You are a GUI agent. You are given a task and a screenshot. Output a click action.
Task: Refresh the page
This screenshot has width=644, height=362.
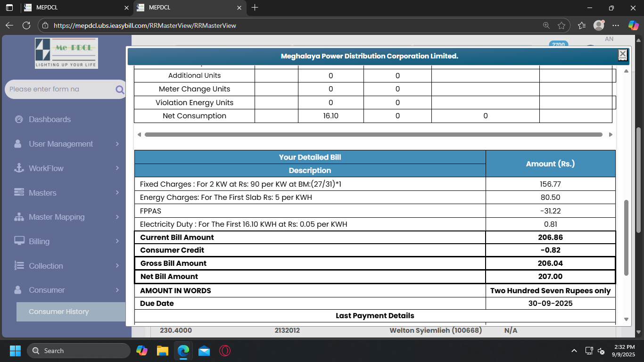tap(26, 25)
